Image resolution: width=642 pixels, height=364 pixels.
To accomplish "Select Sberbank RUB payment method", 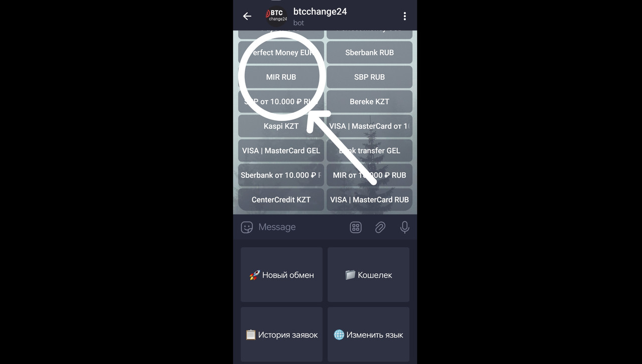I will click(x=370, y=52).
